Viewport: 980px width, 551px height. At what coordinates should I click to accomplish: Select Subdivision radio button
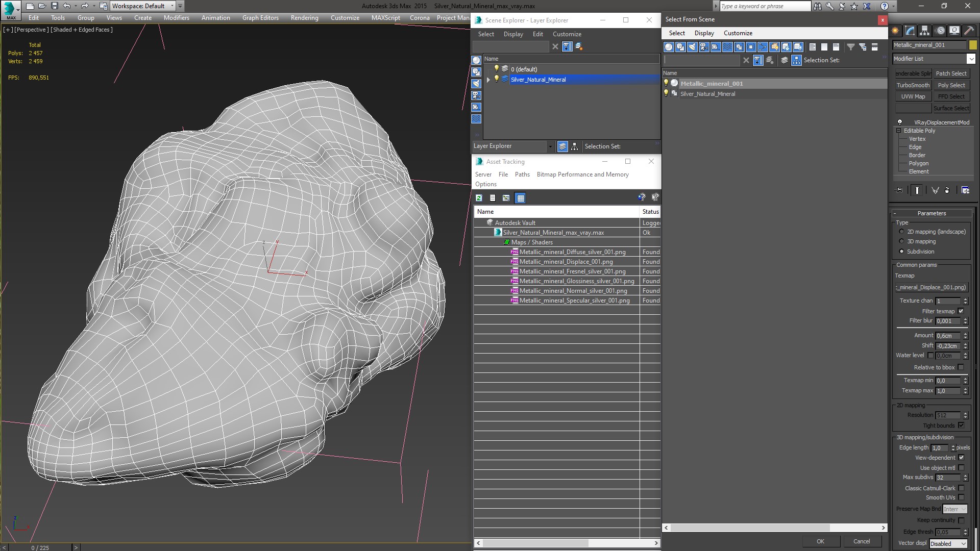point(901,252)
